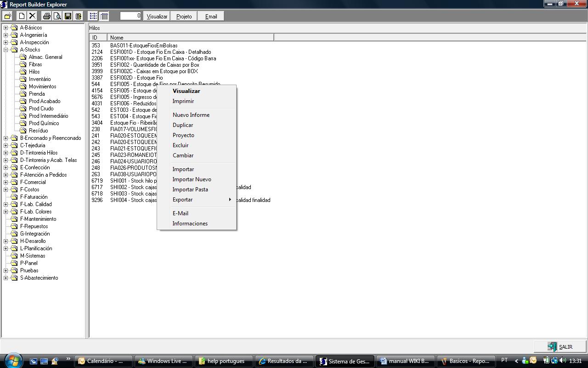
Task: Click the print preview magnifier icon
Action: coord(57,16)
